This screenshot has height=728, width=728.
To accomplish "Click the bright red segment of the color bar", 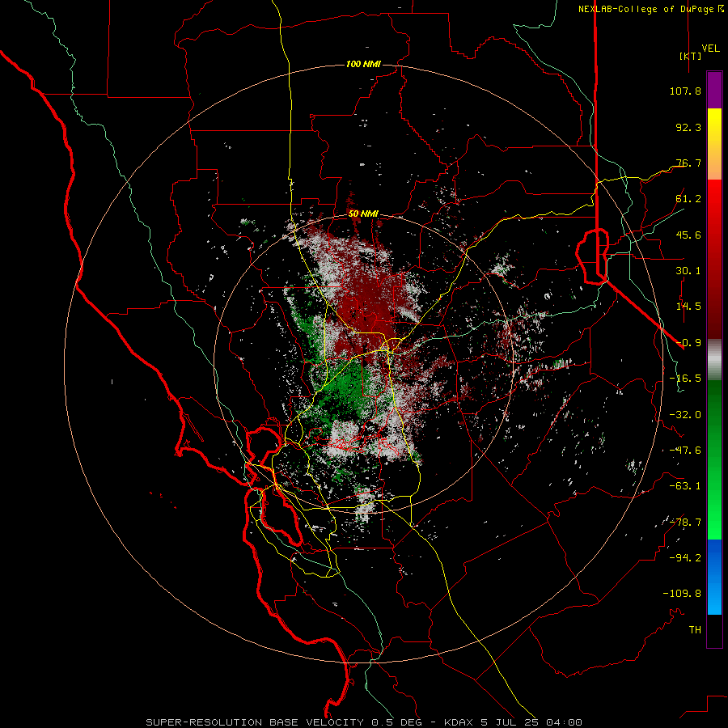I will tap(714, 214).
